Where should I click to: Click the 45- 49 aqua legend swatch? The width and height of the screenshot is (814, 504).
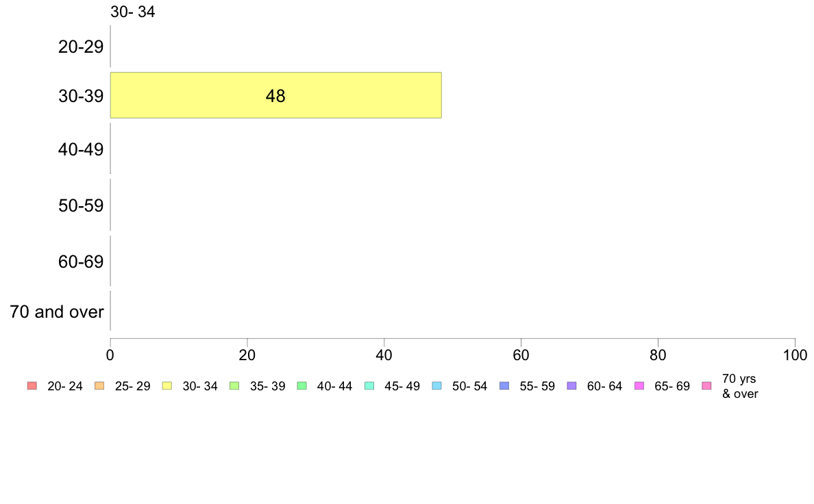[x=369, y=386]
